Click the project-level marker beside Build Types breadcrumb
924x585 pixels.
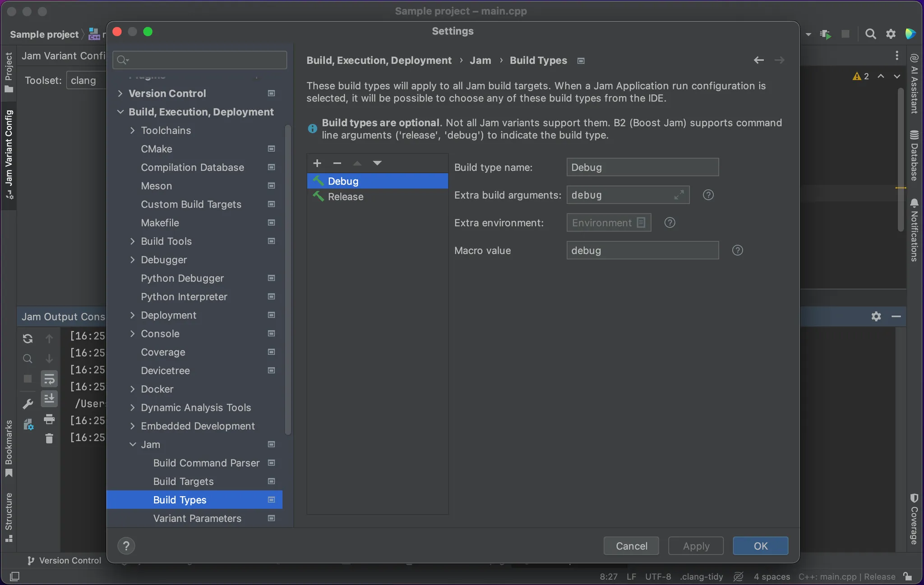[x=581, y=61]
